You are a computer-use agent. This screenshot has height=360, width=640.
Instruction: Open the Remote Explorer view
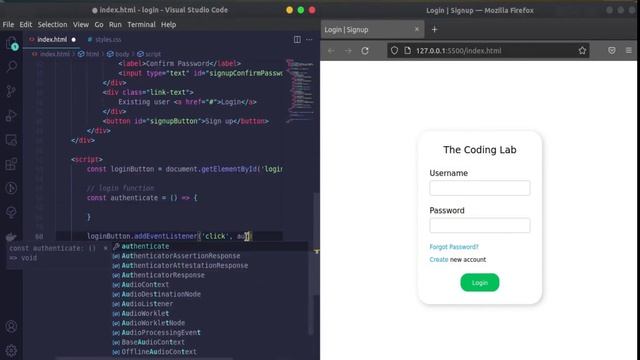pyautogui.click(x=11, y=140)
